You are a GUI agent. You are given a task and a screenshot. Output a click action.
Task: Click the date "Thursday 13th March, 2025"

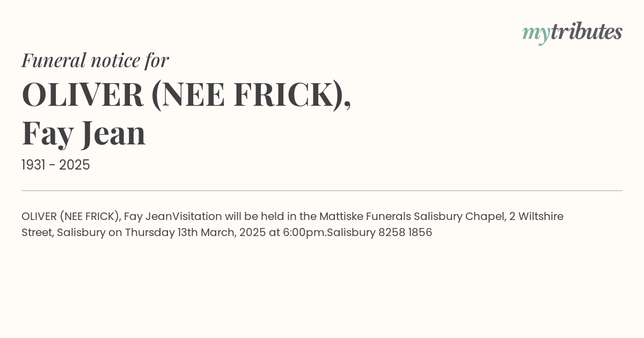tap(195, 232)
